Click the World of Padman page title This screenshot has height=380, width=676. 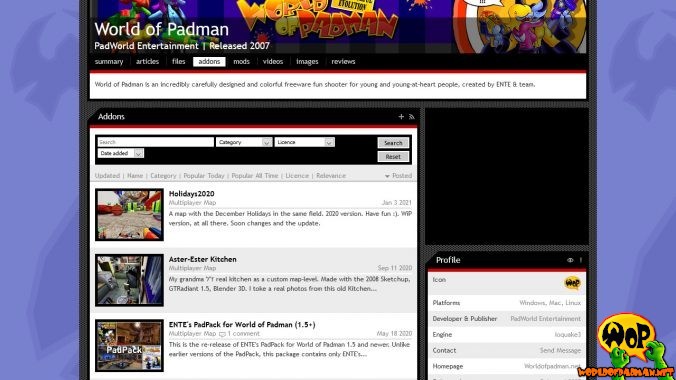click(162, 29)
